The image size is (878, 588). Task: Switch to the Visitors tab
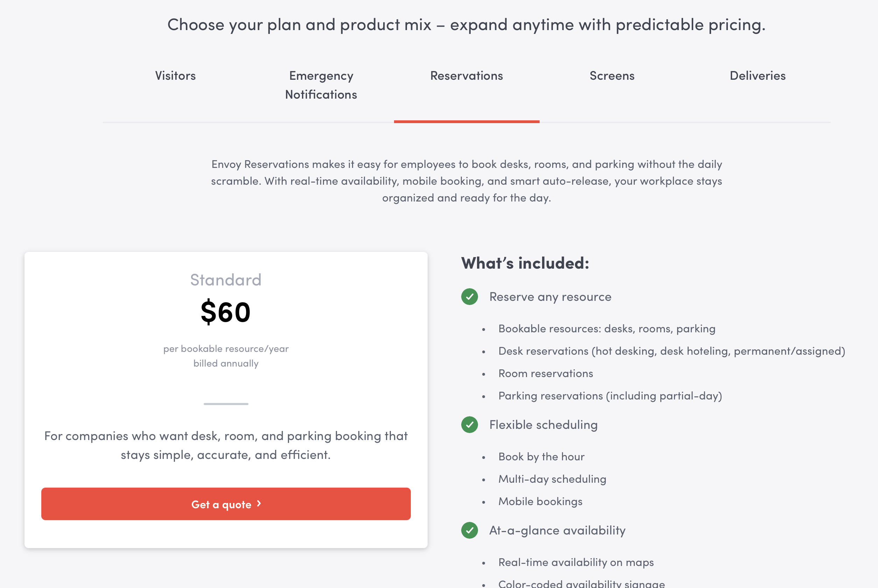click(175, 75)
